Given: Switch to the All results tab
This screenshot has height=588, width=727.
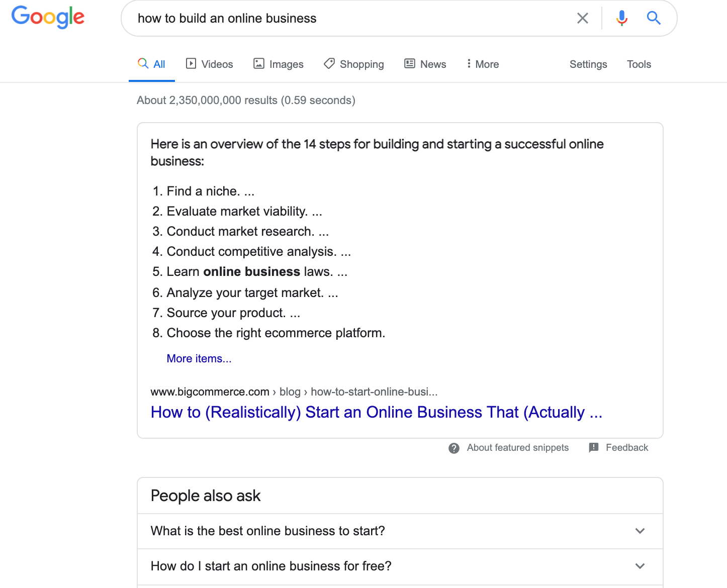Looking at the screenshot, I should click(x=152, y=64).
